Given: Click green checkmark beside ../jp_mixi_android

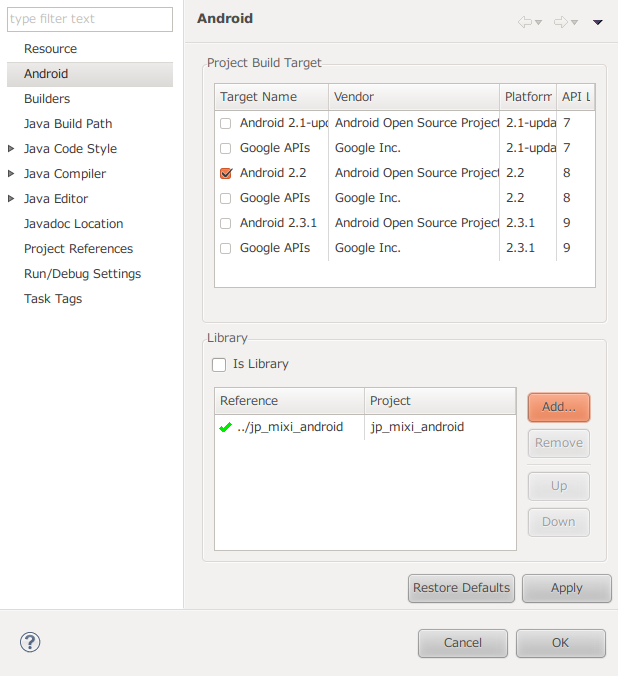Looking at the screenshot, I should tap(226, 427).
